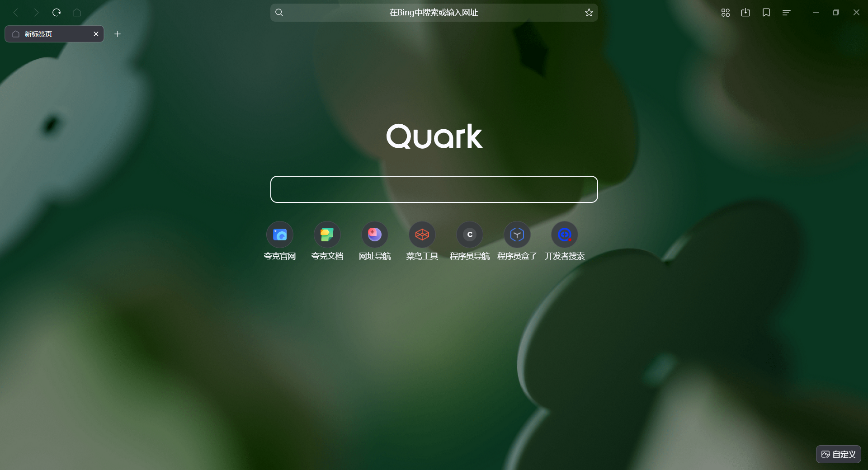Click the Quark main search box
This screenshot has height=470, width=868.
click(434, 189)
